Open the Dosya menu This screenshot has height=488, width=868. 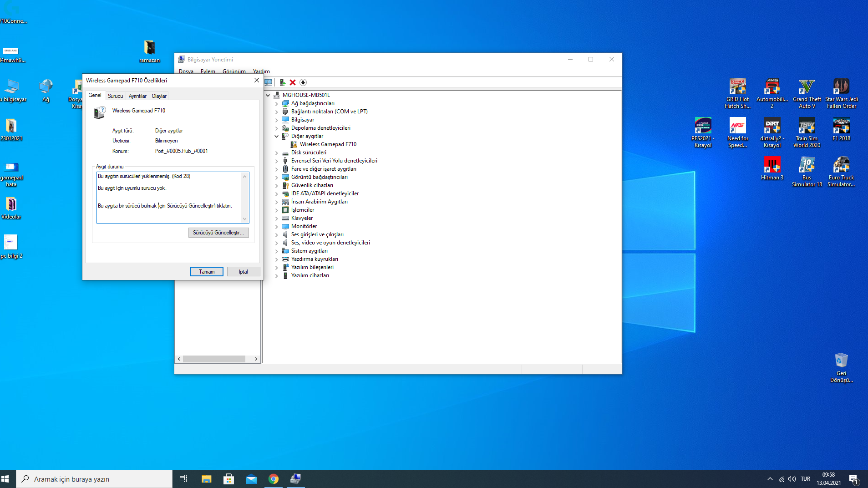pos(186,71)
